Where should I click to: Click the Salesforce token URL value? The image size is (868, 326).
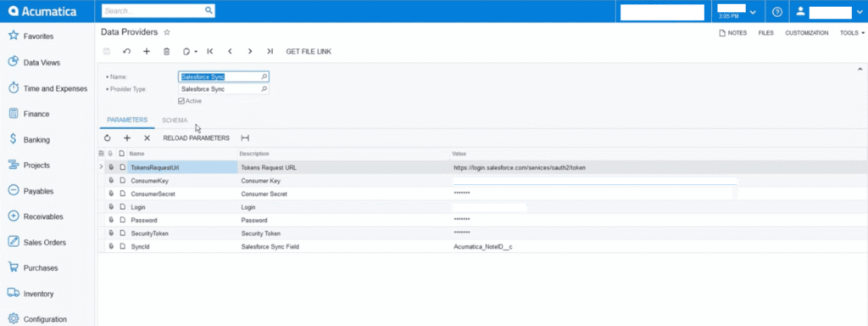tap(520, 167)
